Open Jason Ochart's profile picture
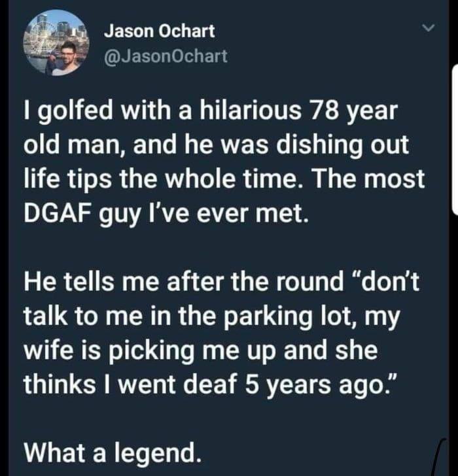Image resolution: width=458 pixels, height=476 pixels. point(56,43)
